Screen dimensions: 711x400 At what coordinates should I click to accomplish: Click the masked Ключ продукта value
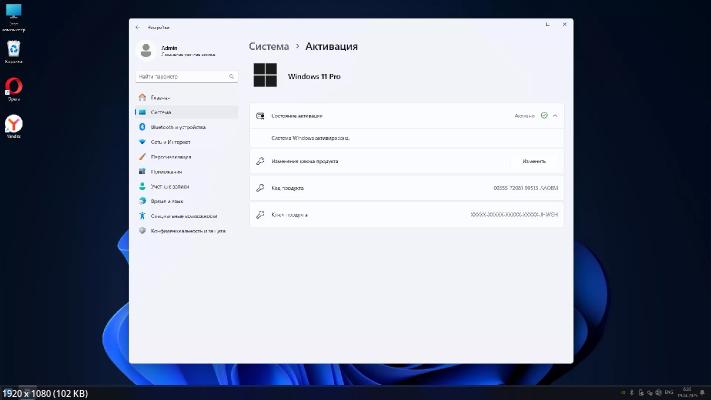514,215
